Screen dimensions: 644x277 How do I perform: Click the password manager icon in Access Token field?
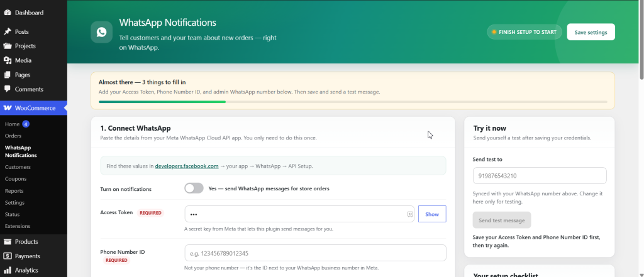pyautogui.click(x=409, y=214)
